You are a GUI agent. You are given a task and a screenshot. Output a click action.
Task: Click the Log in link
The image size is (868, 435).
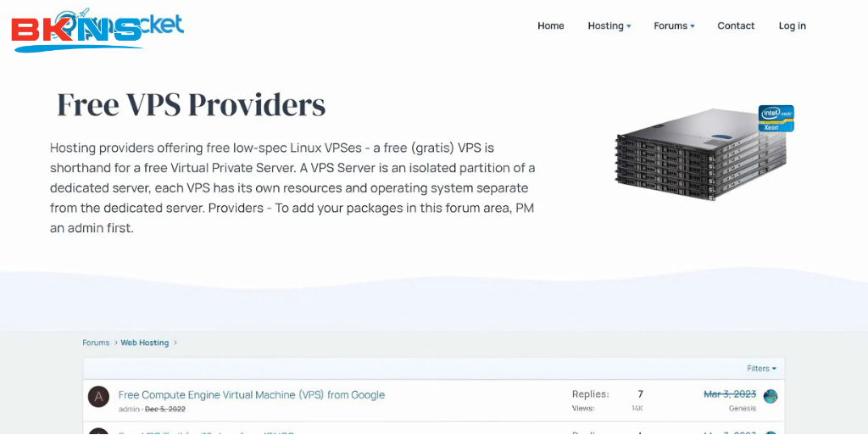click(x=792, y=25)
